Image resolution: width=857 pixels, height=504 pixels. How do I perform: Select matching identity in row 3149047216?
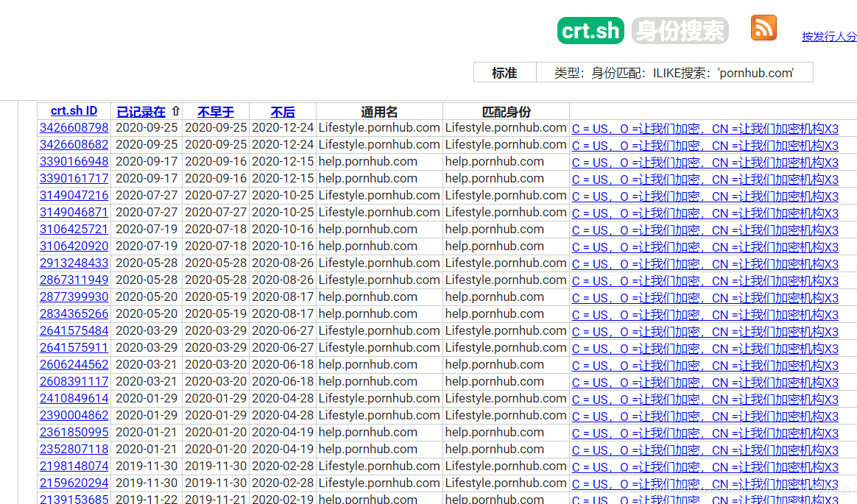(x=506, y=196)
